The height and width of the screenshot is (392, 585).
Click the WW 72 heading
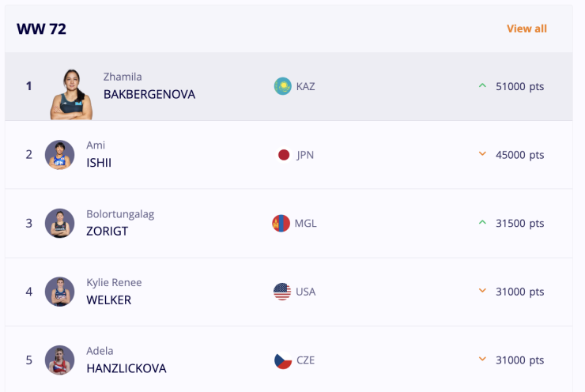pyautogui.click(x=41, y=29)
